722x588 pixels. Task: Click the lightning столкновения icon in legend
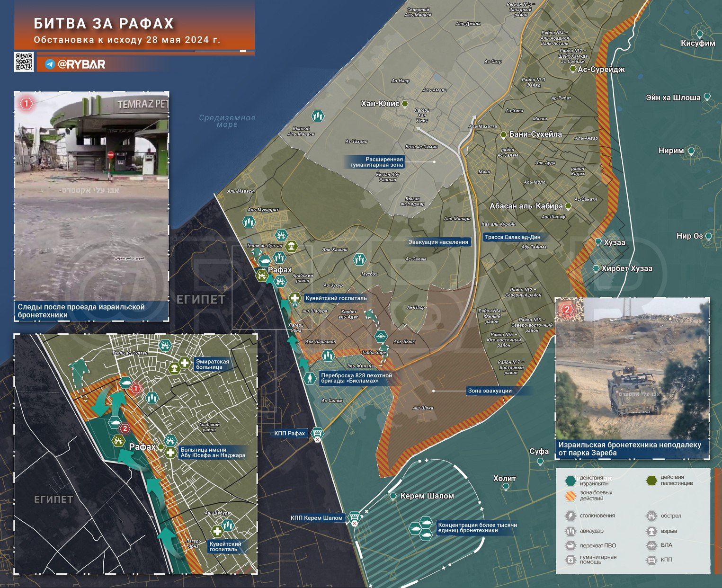pos(570,516)
